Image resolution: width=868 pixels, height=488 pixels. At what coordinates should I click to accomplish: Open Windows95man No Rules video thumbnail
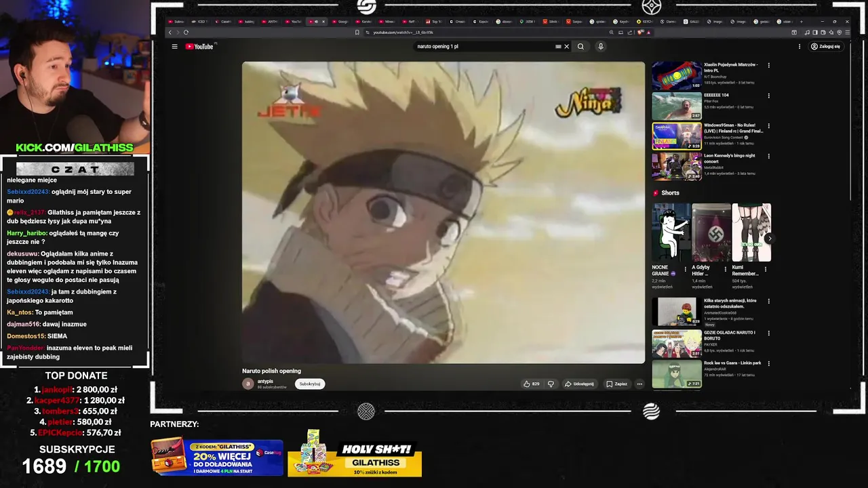point(677,136)
